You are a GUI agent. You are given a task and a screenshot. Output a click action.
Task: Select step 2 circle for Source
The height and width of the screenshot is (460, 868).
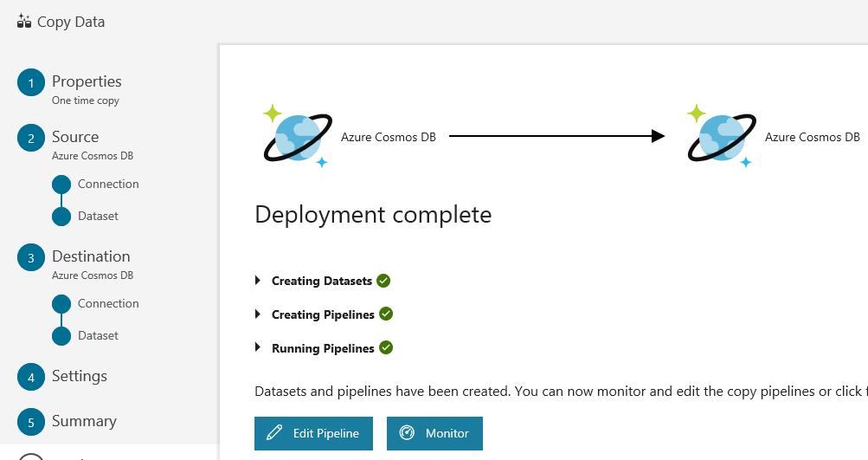31,138
